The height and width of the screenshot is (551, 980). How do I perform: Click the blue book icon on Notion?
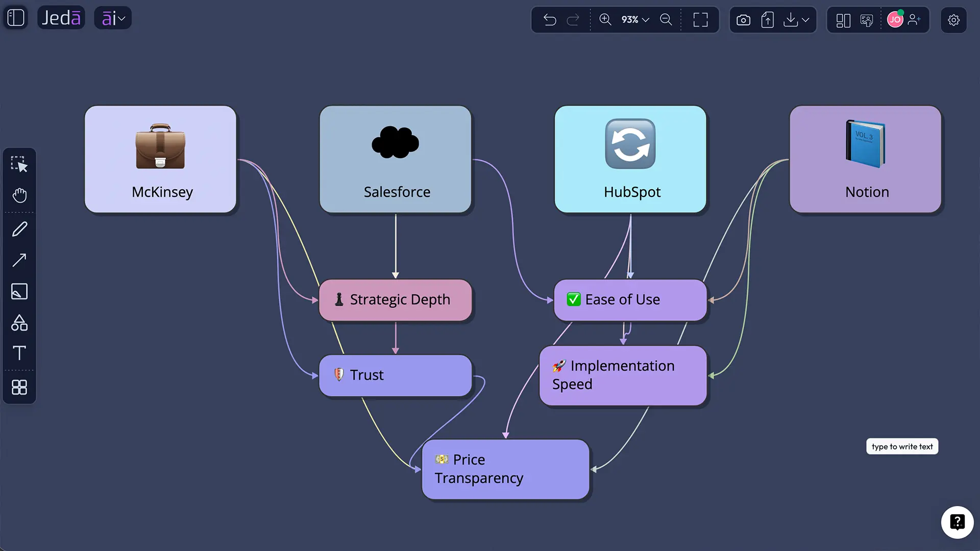865,144
